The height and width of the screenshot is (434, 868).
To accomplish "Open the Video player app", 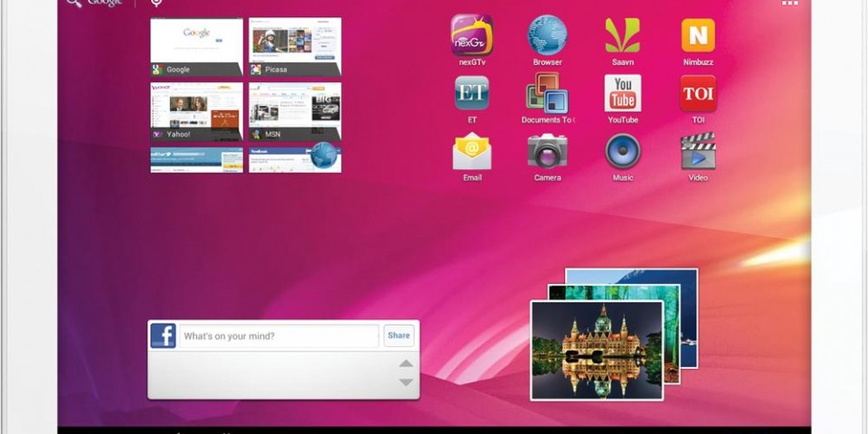I will [x=698, y=152].
